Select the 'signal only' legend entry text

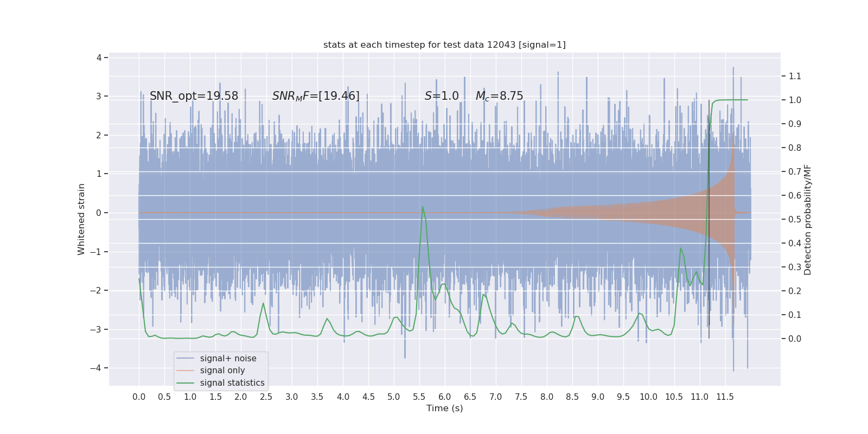222,371
